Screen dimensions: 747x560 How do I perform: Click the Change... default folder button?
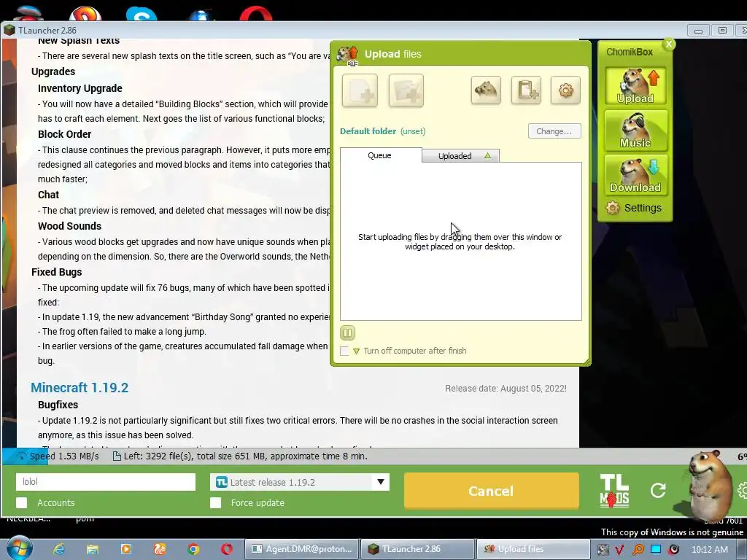click(x=554, y=131)
